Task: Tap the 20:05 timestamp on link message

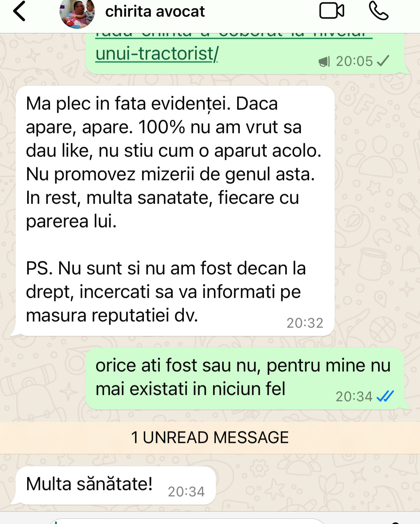Action: pyautogui.click(x=354, y=61)
